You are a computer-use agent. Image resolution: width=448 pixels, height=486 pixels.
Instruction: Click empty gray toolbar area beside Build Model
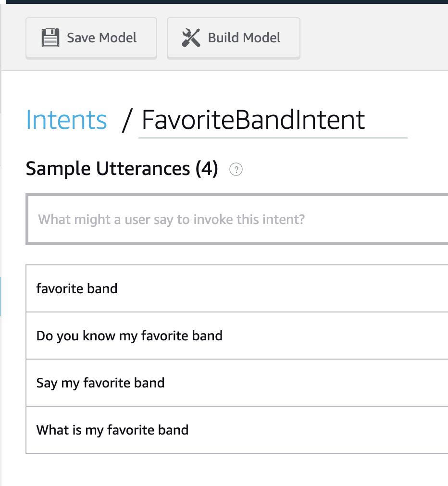pos(375,38)
